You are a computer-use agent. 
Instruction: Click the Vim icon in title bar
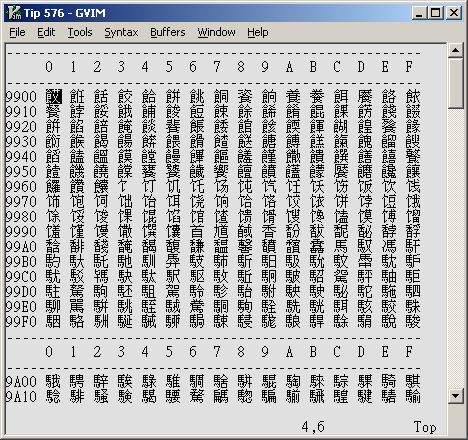(x=14, y=13)
